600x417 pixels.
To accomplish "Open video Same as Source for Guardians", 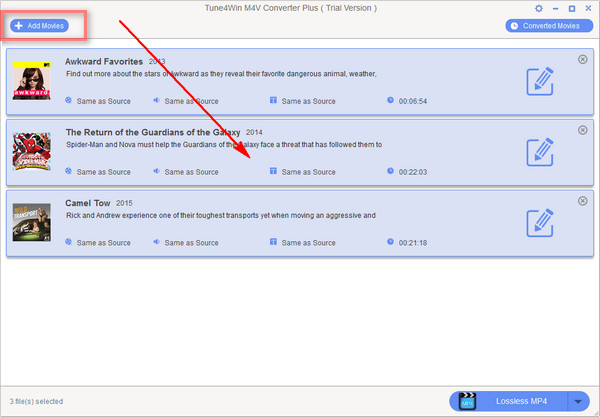I will click(104, 172).
